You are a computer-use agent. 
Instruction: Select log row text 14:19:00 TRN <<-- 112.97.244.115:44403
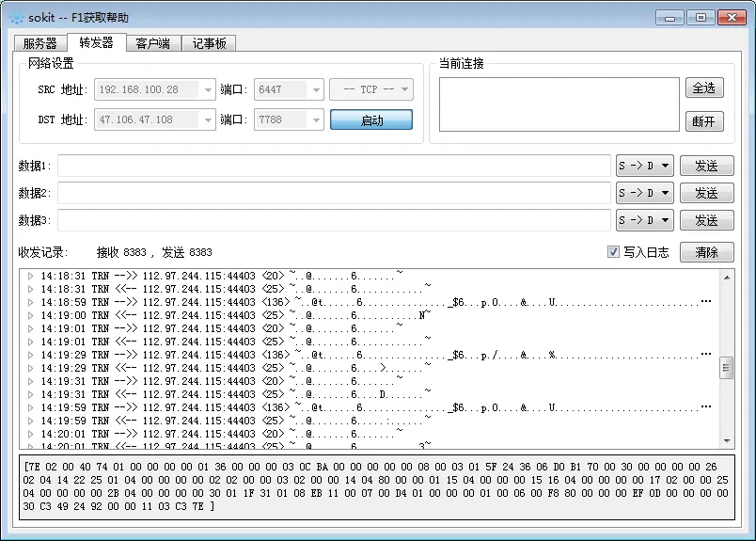[x=148, y=315]
